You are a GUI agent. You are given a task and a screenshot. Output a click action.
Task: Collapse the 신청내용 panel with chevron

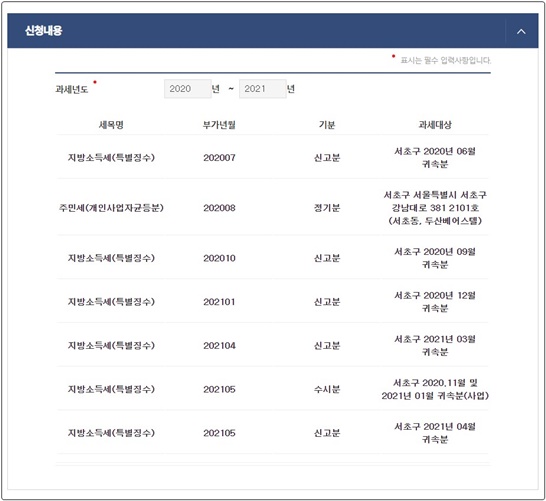[x=521, y=31]
